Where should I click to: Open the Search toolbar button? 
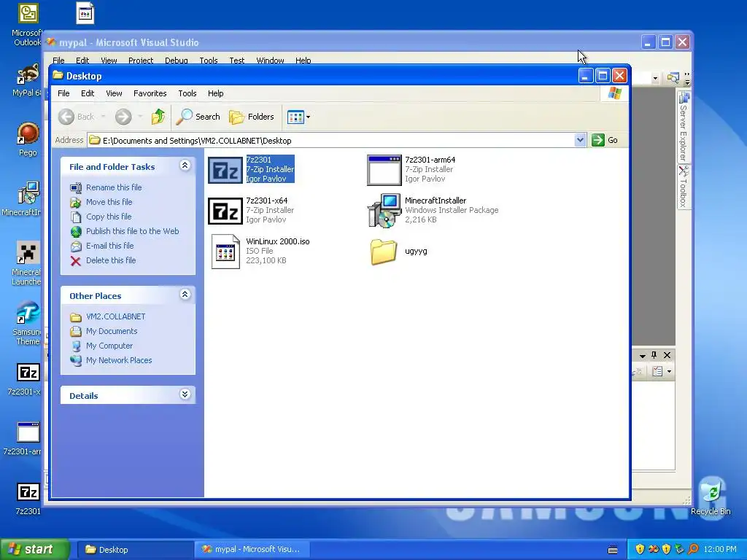[198, 117]
